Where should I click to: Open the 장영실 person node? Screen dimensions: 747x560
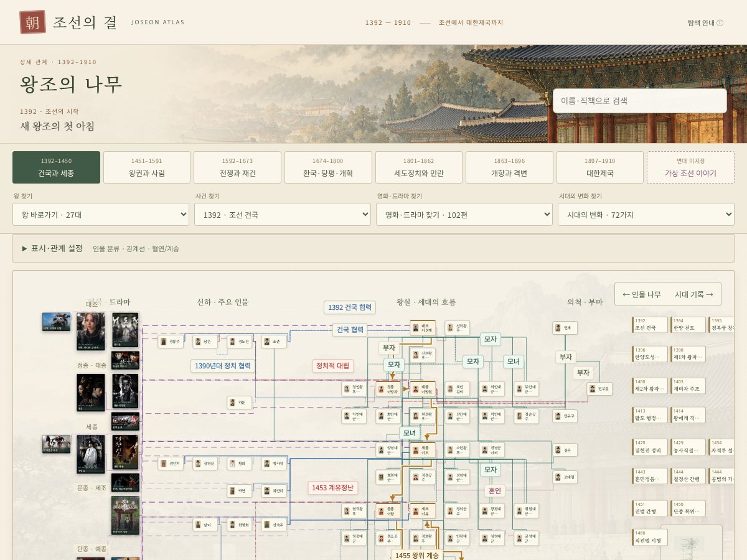pyautogui.click(x=205, y=464)
